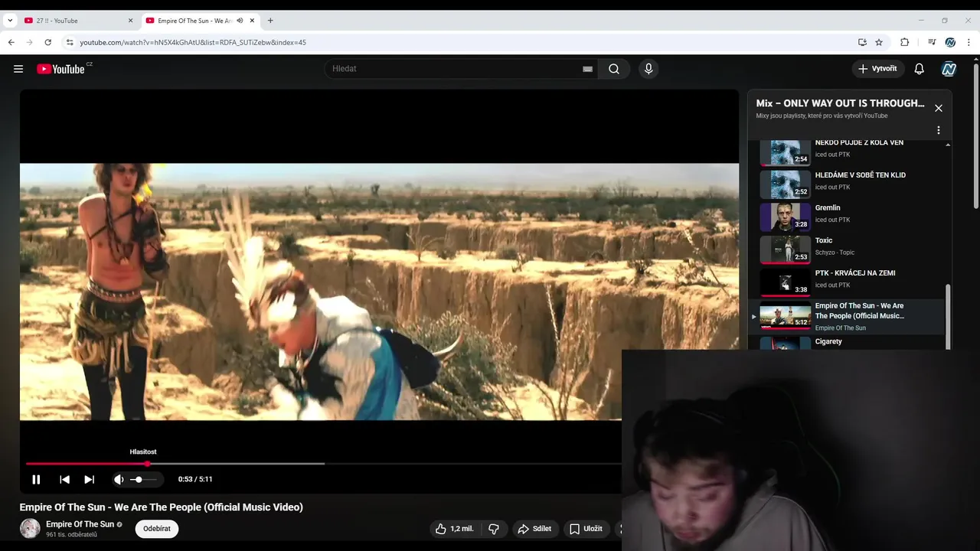Image resolution: width=980 pixels, height=551 pixels.
Task: Click the video title text
Action: coord(162,507)
